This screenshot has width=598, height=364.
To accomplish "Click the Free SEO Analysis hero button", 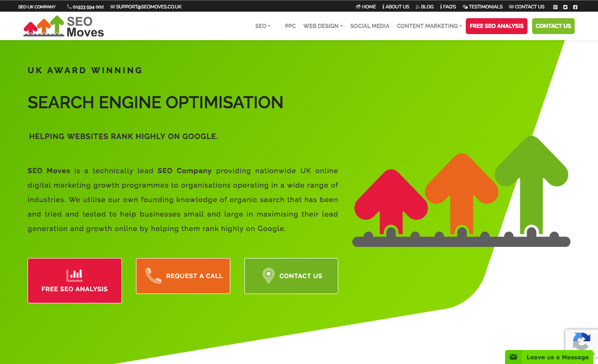I will (x=75, y=280).
